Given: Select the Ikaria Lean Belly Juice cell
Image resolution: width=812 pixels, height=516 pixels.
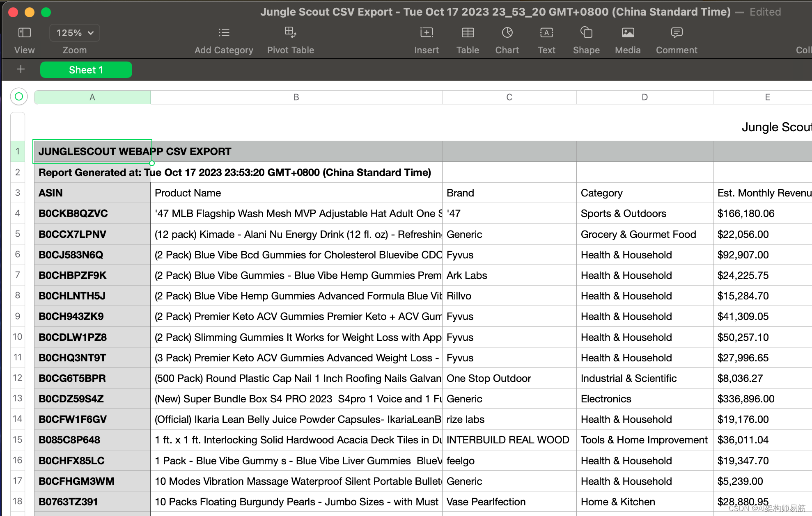Looking at the screenshot, I should coord(296,419).
